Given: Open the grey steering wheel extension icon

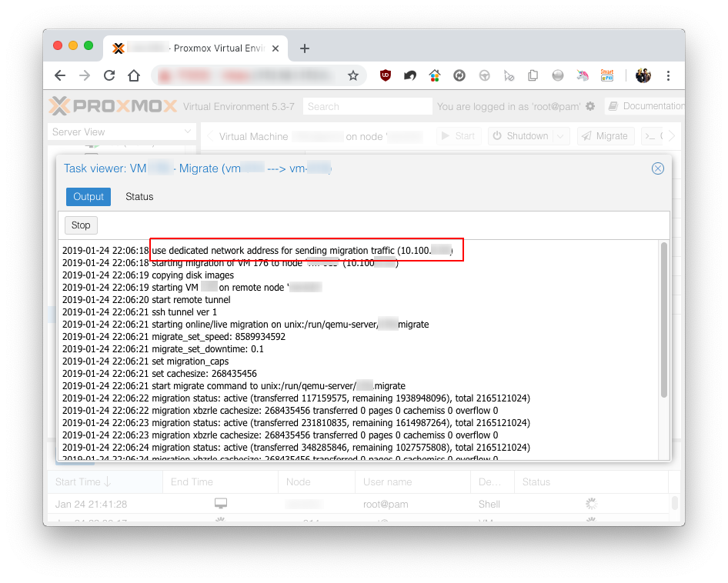Looking at the screenshot, I should click(x=484, y=75).
